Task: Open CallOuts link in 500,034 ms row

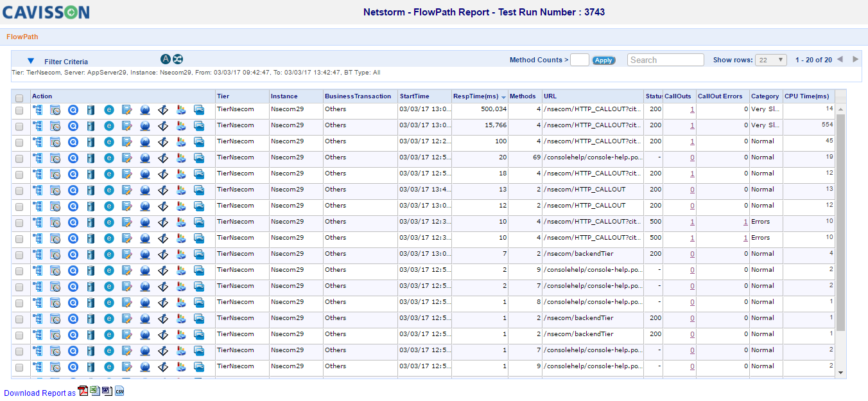Action: (x=692, y=109)
